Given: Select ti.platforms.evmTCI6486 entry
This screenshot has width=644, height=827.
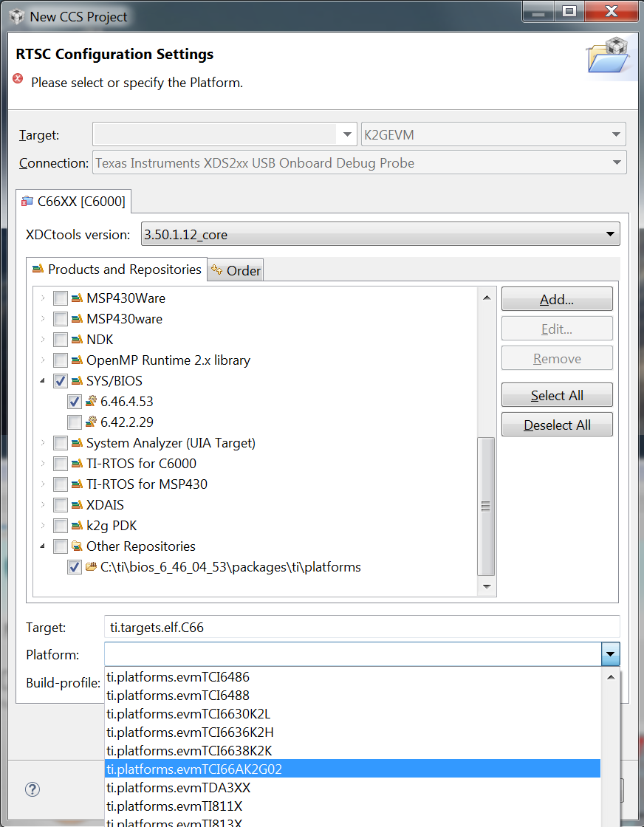Looking at the screenshot, I should 353,676.
